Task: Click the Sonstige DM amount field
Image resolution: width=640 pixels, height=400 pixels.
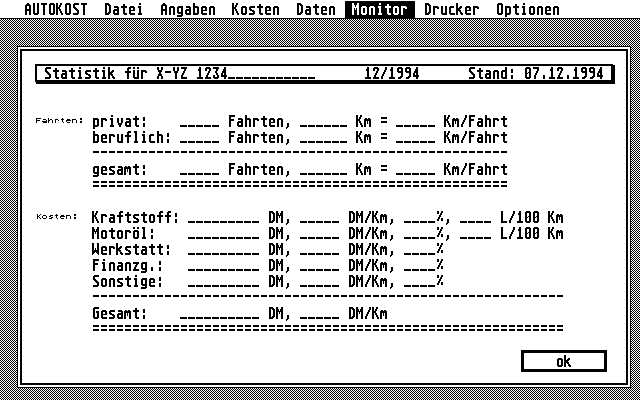Action: pyautogui.click(x=224, y=281)
